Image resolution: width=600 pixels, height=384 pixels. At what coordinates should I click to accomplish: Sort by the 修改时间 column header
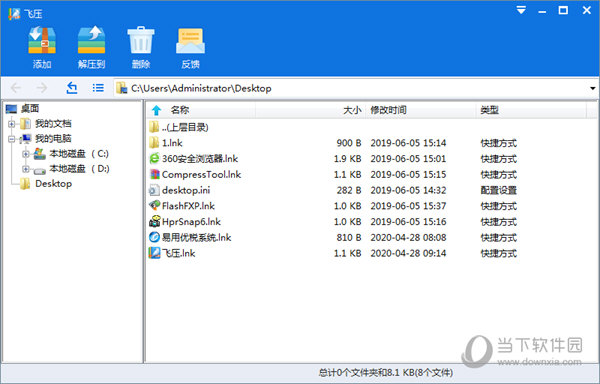tap(388, 110)
